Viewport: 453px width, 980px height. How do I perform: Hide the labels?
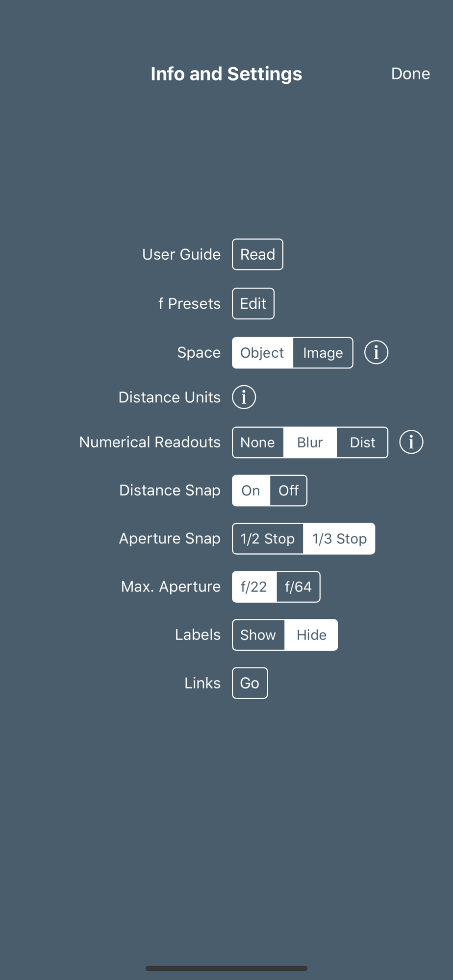tap(311, 635)
